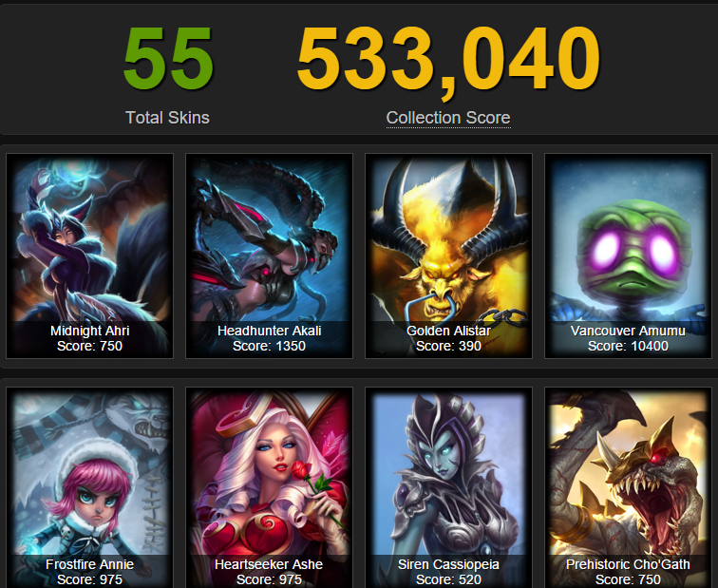The image size is (718, 588).
Task: Select the Prehistoric Cho'Gath skin card
Action: [x=629, y=487]
